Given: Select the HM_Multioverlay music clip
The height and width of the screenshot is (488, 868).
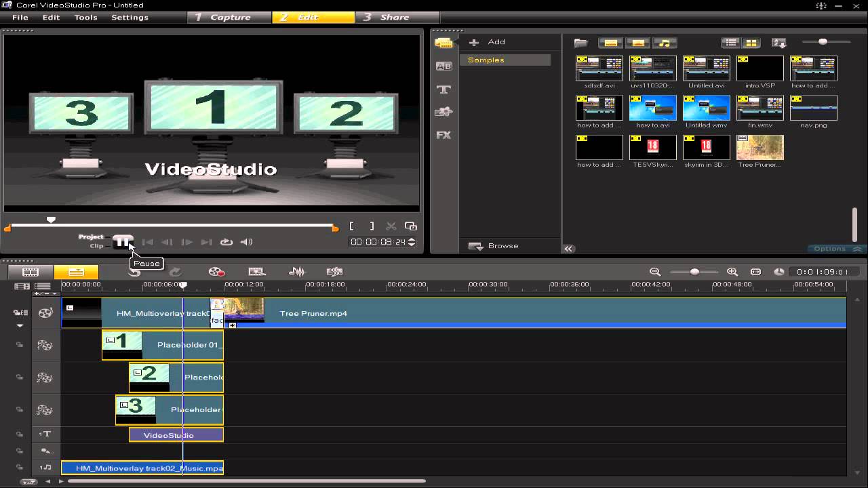Looking at the screenshot, I should 142,468.
